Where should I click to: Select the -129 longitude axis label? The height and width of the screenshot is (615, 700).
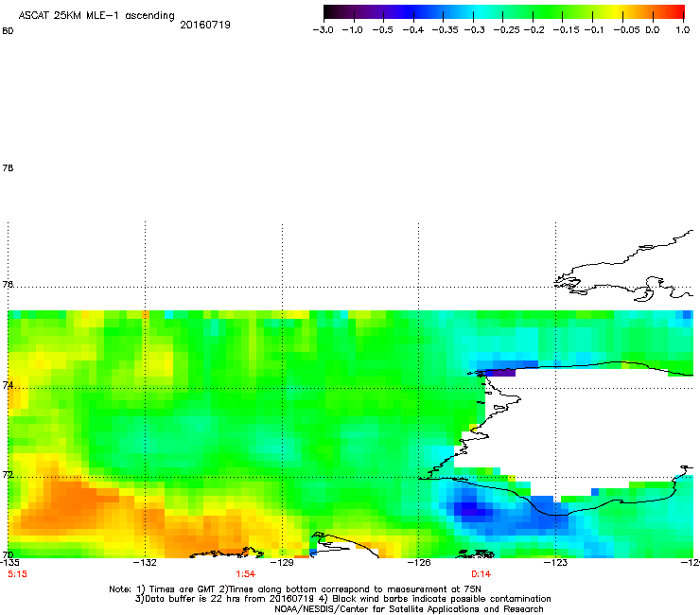coord(282,562)
